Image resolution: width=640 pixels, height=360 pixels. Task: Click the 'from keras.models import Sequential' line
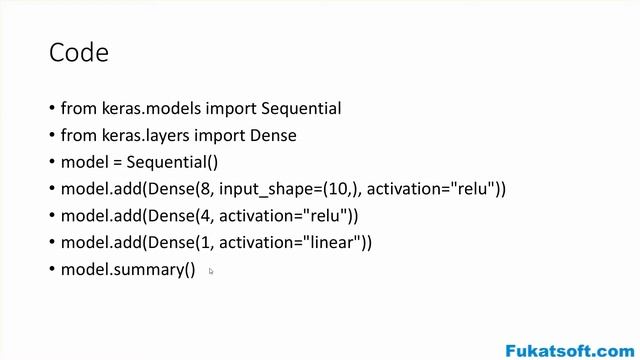201,109
